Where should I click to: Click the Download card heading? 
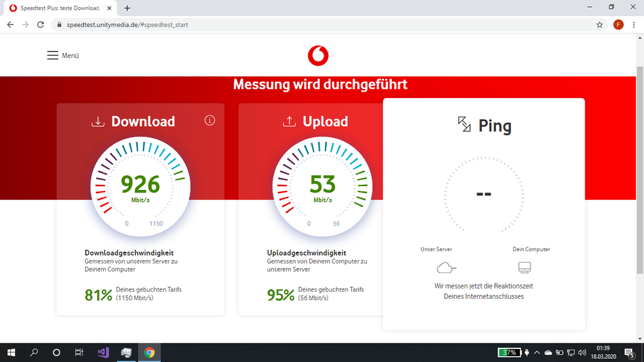pos(143,122)
